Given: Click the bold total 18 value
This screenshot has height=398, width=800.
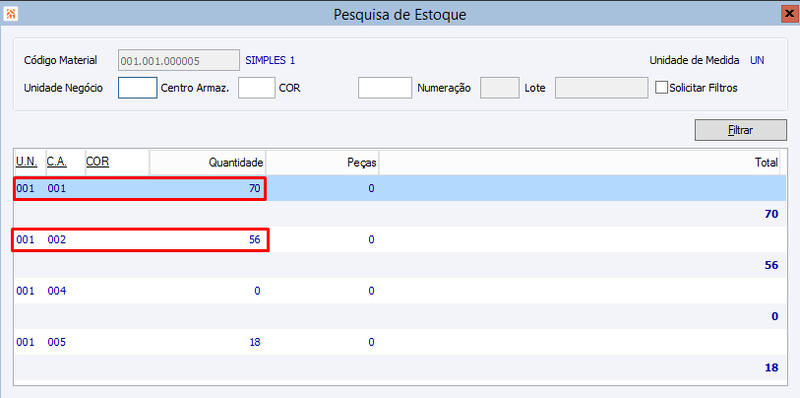Looking at the screenshot, I should click(x=771, y=367).
